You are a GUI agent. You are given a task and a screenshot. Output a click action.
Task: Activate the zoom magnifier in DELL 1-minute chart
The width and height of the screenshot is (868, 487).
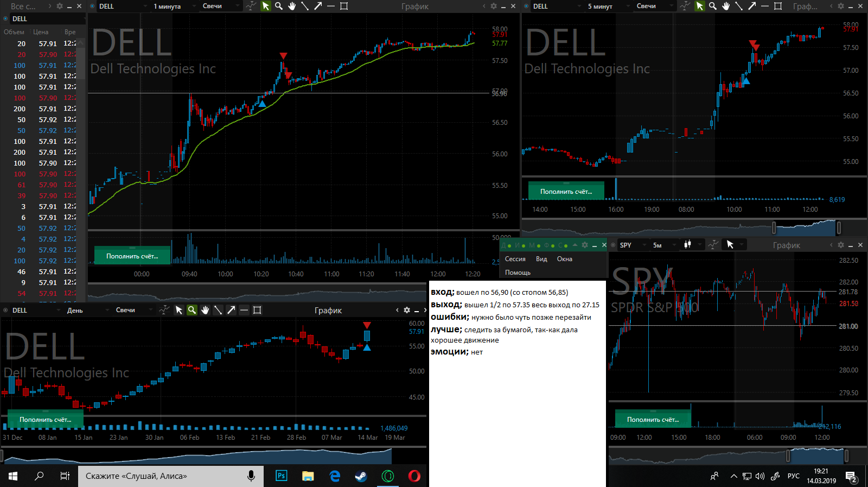click(279, 6)
